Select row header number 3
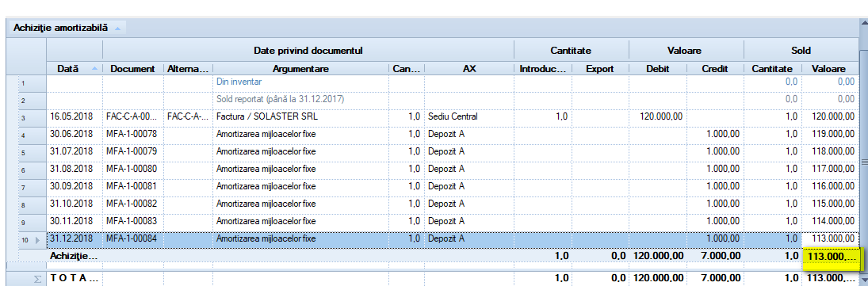 (x=23, y=117)
